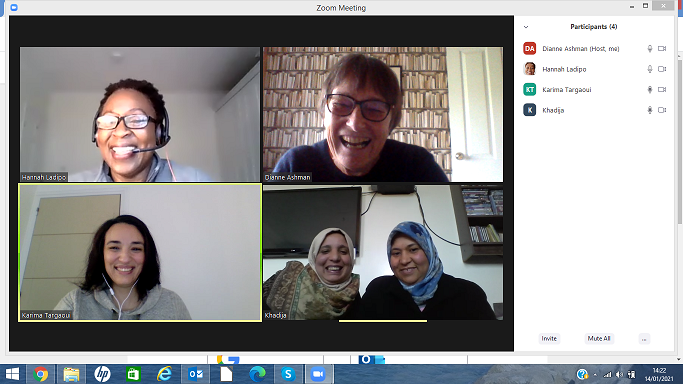Image resolution: width=683 pixels, height=384 pixels.
Task: Show hidden system tray icons arrow
Action: pos(595,374)
